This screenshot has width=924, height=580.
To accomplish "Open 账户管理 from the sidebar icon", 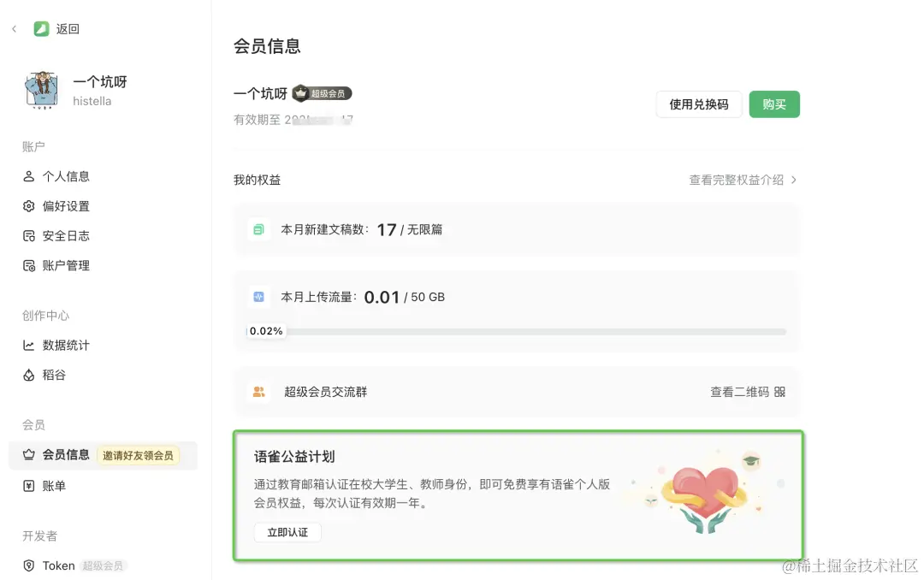I will click(x=29, y=265).
